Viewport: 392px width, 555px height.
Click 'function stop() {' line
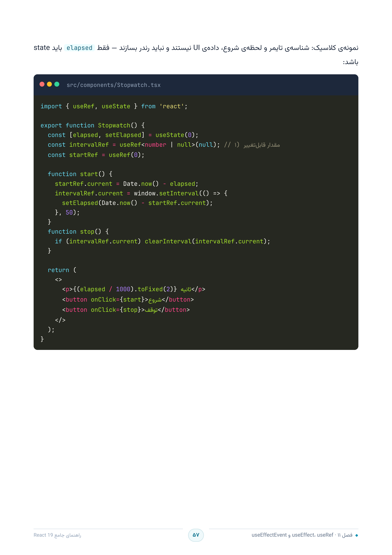pyautogui.click(x=78, y=232)
